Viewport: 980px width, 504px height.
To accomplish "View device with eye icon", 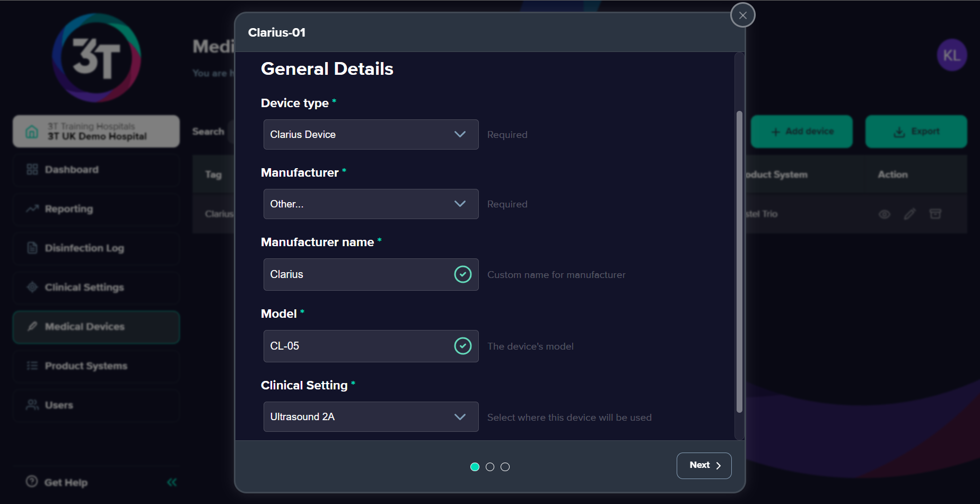I will click(885, 214).
